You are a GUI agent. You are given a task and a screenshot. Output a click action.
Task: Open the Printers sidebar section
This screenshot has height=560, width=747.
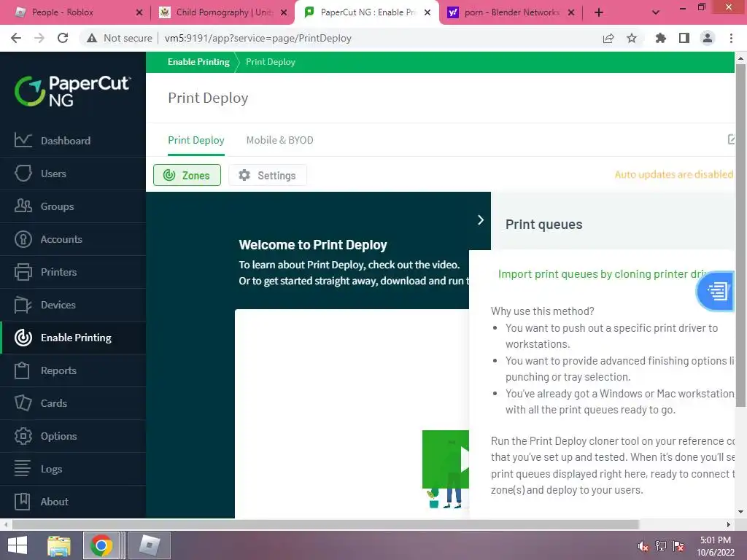pyautogui.click(x=73, y=272)
